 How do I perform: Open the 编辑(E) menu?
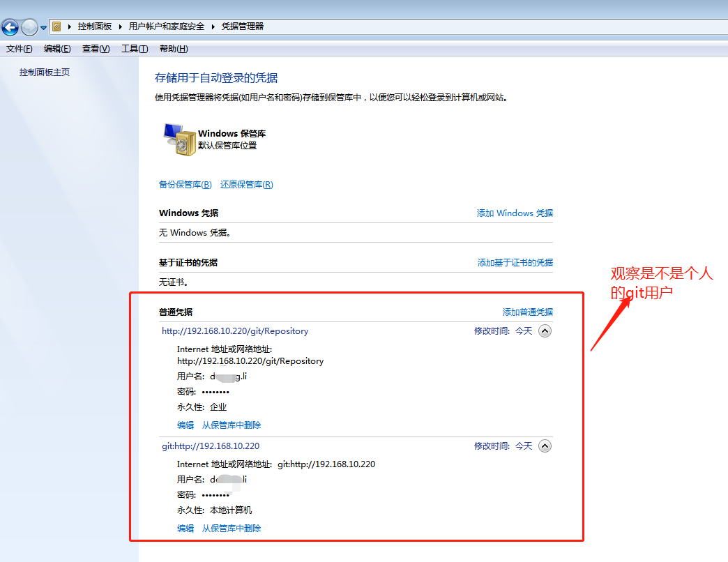click(57, 49)
